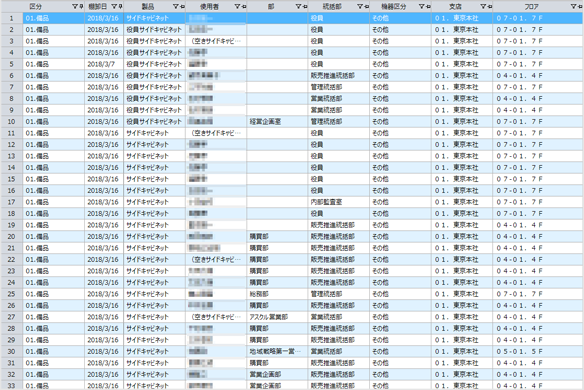The height and width of the screenshot is (390, 584).
Task: Open the filter for the 支店 column
Action: pos(483,6)
